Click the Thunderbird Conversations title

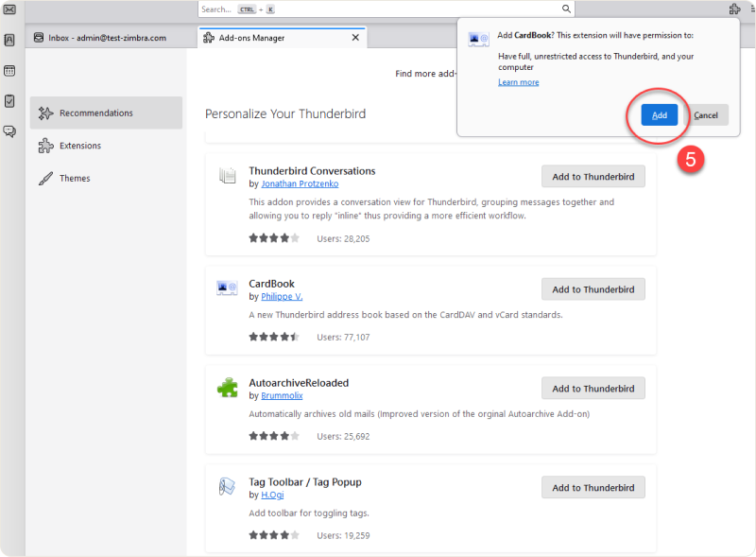[x=312, y=171]
